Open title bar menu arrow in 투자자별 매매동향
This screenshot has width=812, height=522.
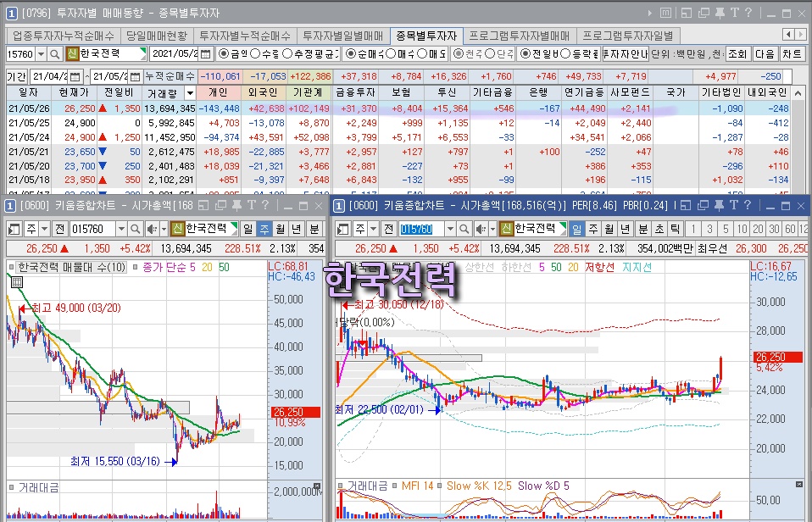pos(650,14)
